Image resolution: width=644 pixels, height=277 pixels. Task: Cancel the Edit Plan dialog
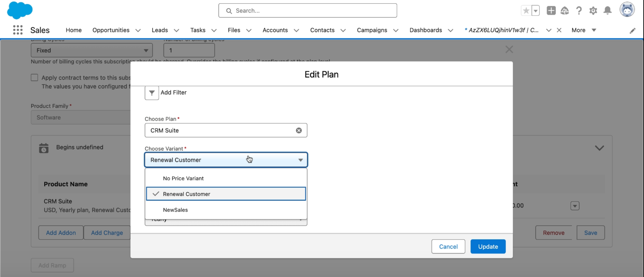(x=448, y=247)
